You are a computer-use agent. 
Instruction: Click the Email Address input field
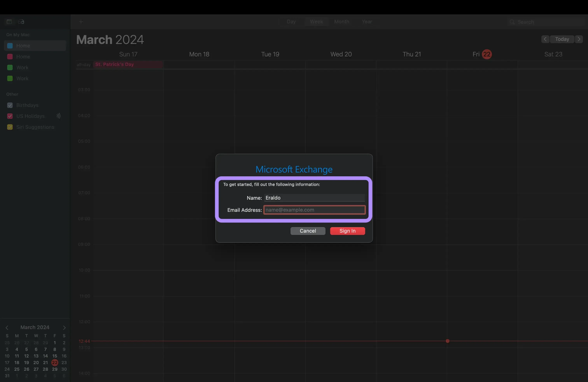[314, 210]
